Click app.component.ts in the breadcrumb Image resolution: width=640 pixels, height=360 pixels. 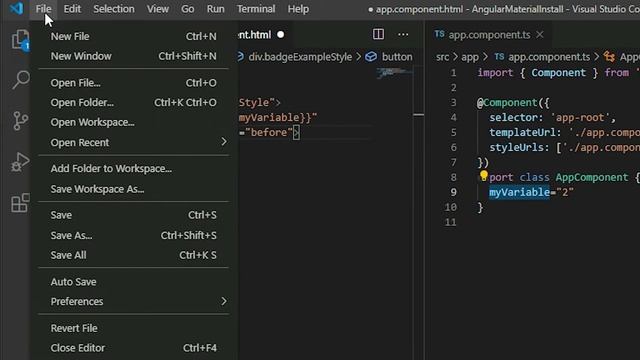(x=549, y=57)
